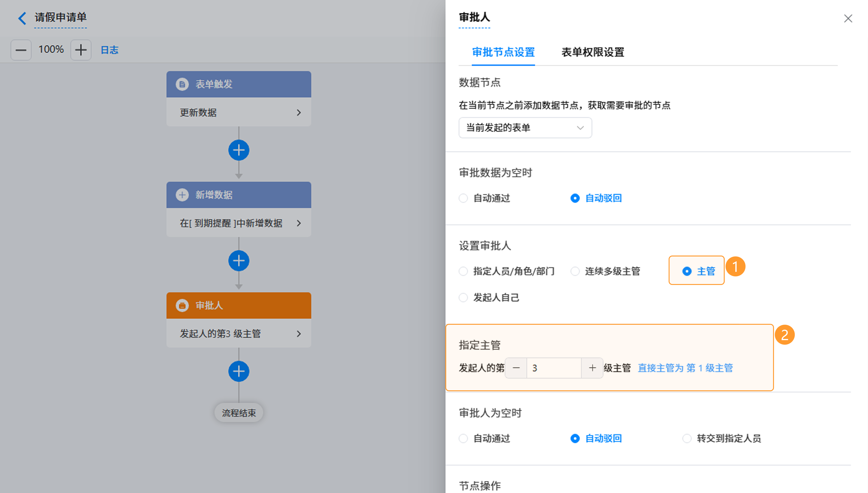This screenshot has height=493, width=868.
Task: Select 自动驳回 under 审批人为空时
Action: tap(596, 438)
